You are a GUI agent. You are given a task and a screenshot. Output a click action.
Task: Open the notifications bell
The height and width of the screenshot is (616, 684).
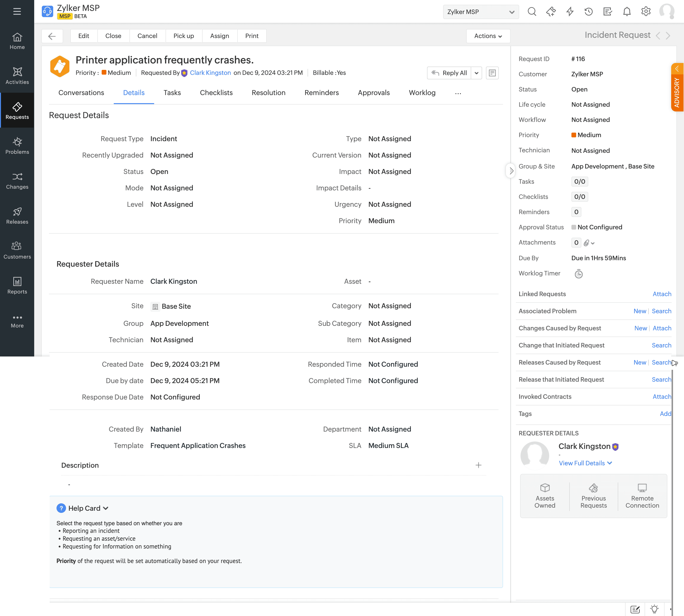(627, 12)
